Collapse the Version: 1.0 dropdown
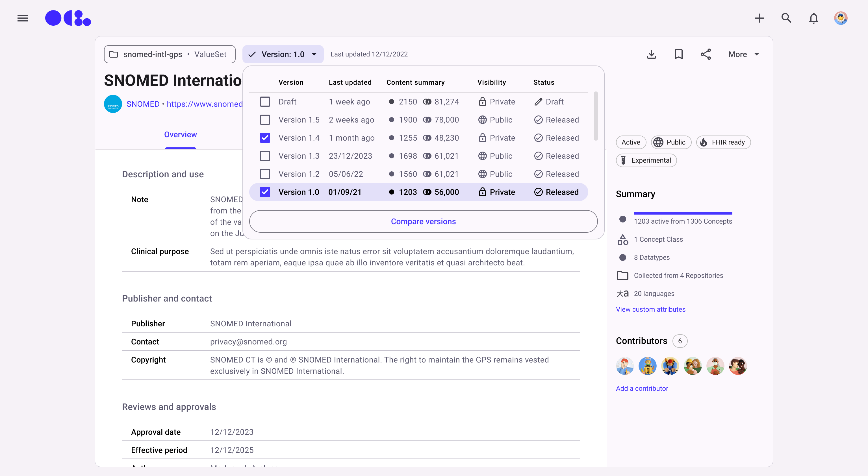Viewport: 868px width, 476px height. (283, 54)
